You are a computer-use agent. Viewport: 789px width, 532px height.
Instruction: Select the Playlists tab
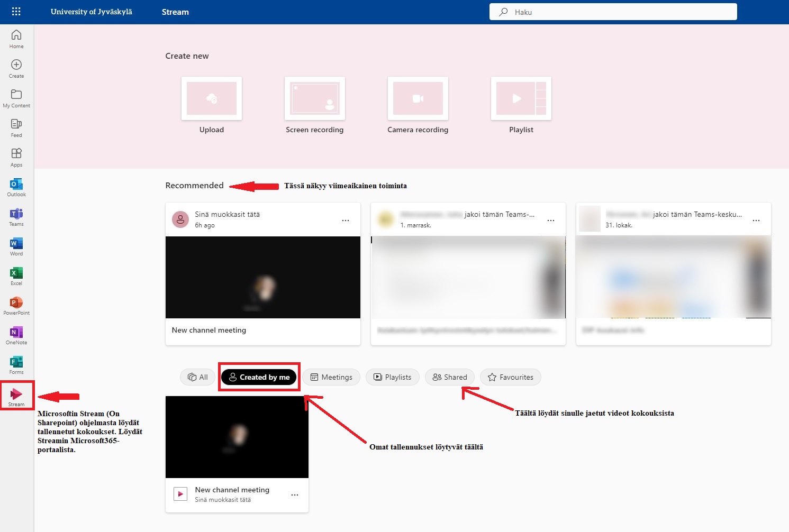tap(392, 377)
